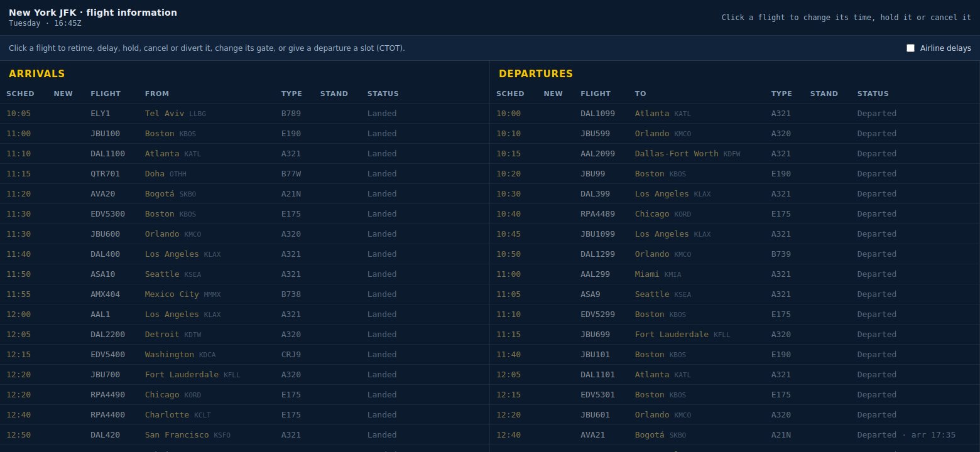Screen dimensions: 980x452
Task: Click arrival DAL1100 from Atlanta
Action: [x=244, y=154]
